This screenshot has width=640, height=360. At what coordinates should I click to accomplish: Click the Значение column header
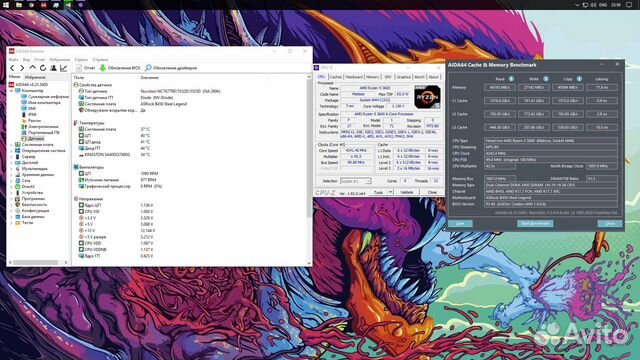149,78
